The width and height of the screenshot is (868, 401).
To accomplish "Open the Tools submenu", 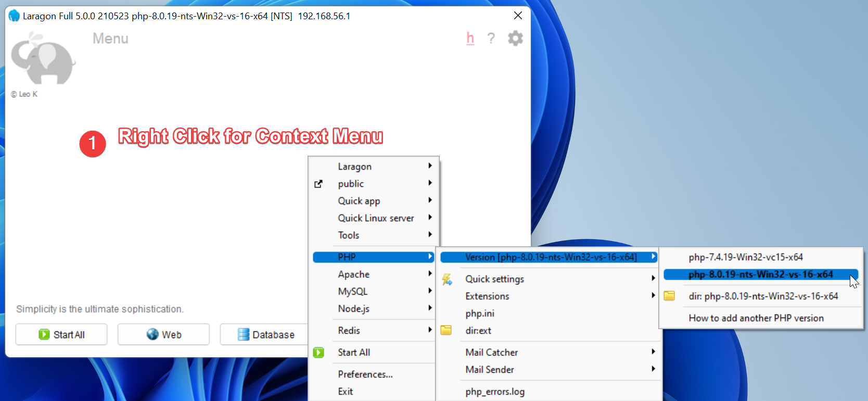I will 374,235.
